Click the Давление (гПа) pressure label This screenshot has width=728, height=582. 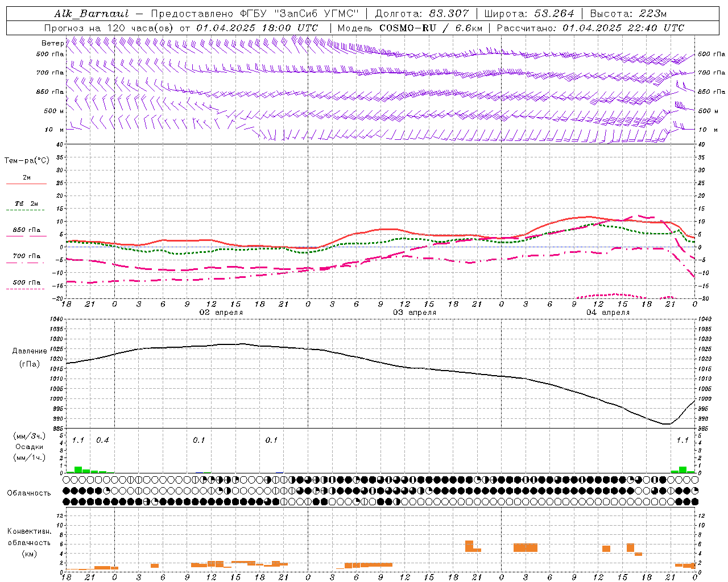(x=29, y=357)
